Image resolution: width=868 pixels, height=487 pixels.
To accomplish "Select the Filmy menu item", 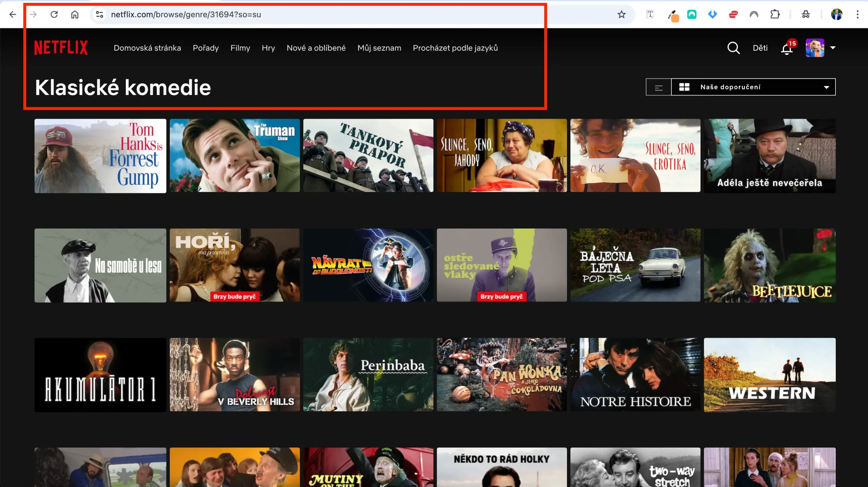I will [x=240, y=48].
